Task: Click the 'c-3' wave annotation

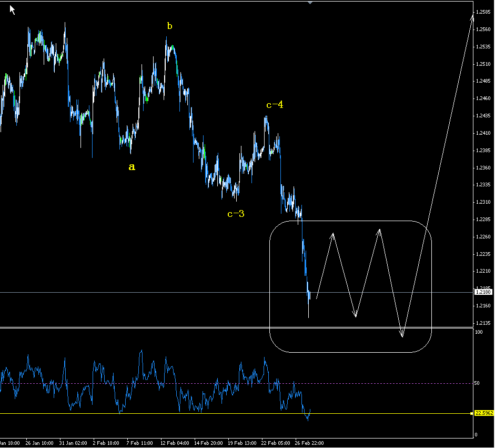Action: coord(236,214)
